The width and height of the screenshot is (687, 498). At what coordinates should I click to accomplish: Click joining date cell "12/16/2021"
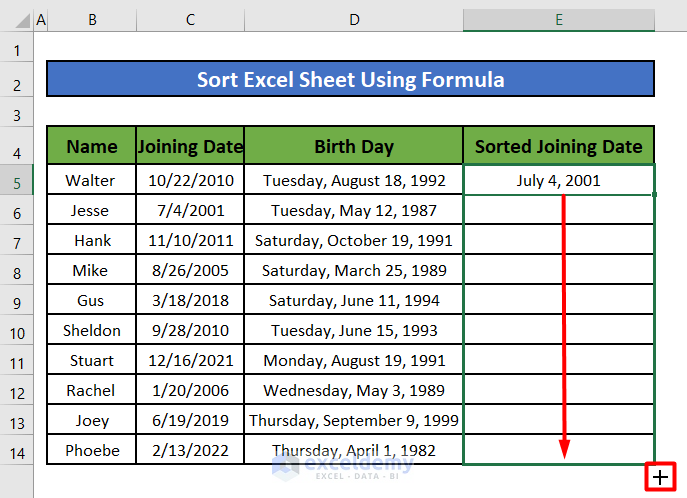[190, 361]
